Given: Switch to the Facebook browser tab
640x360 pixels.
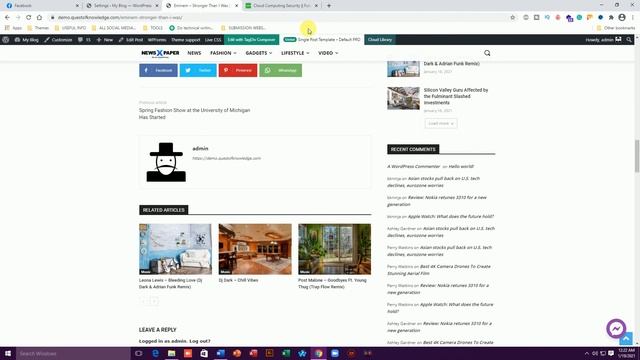Looking at the screenshot, I should 41,6.
